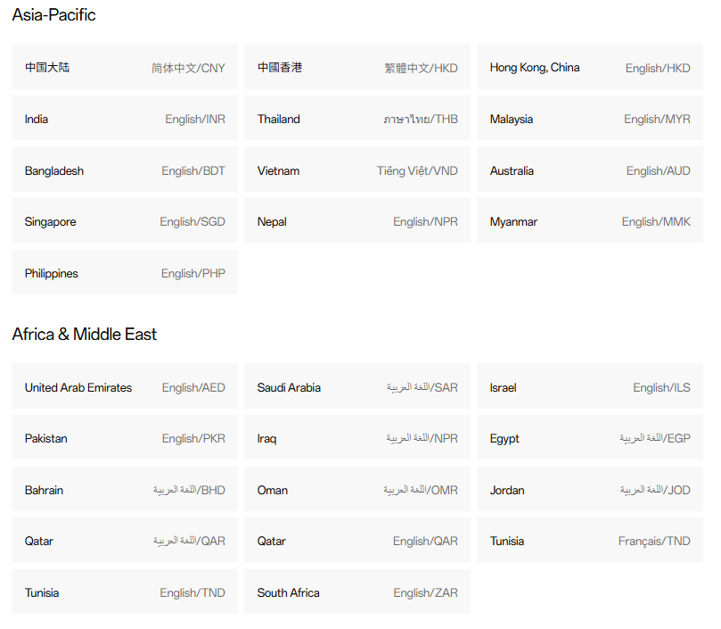721x629 pixels.
Task: Open South Africa English/ZAR
Action: pyautogui.click(x=357, y=592)
